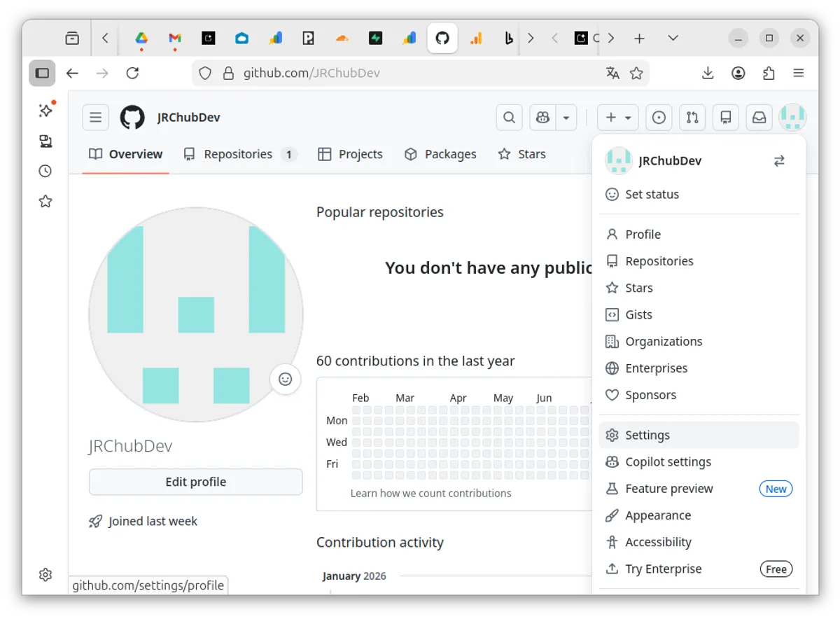Open the browser account icon
The image size is (840, 619).
pyautogui.click(x=738, y=73)
